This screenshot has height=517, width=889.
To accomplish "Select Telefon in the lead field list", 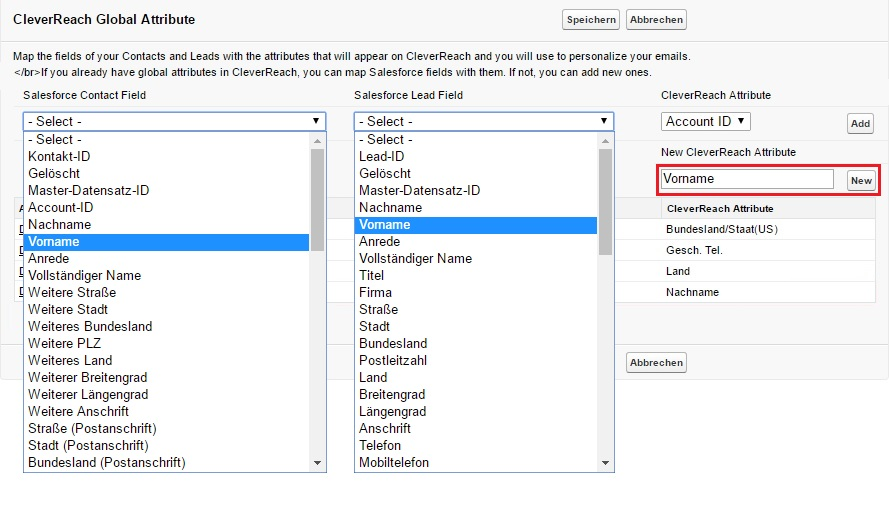I will pyautogui.click(x=476, y=446).
